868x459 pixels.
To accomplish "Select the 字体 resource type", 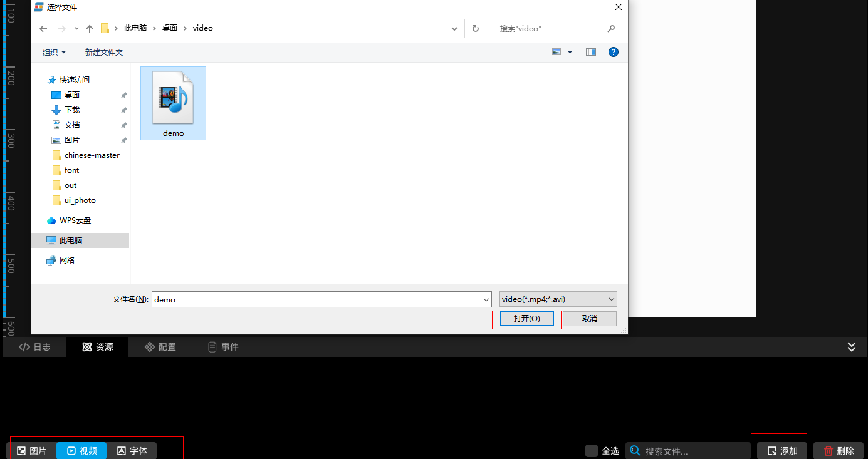I will 132,451.
